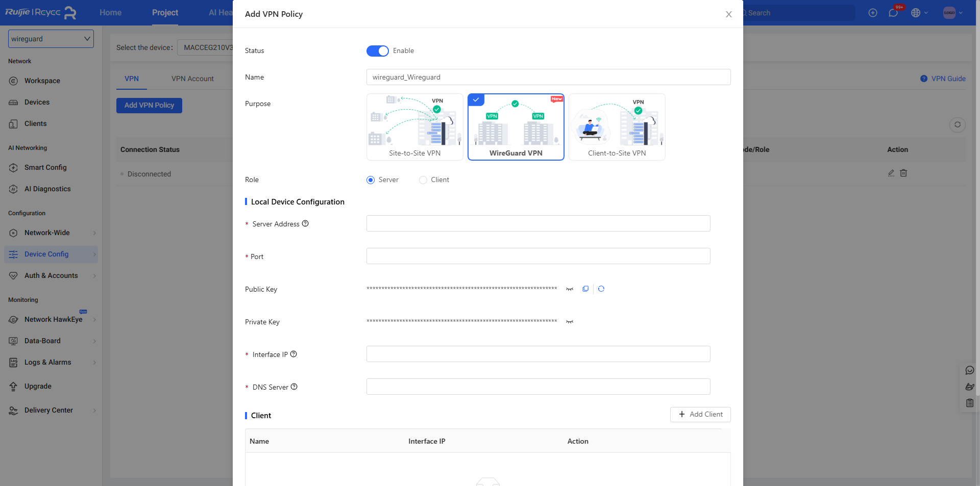The image size is (980, 486).
Task: Show the hidden Public Key
Action: pos(570,289)
